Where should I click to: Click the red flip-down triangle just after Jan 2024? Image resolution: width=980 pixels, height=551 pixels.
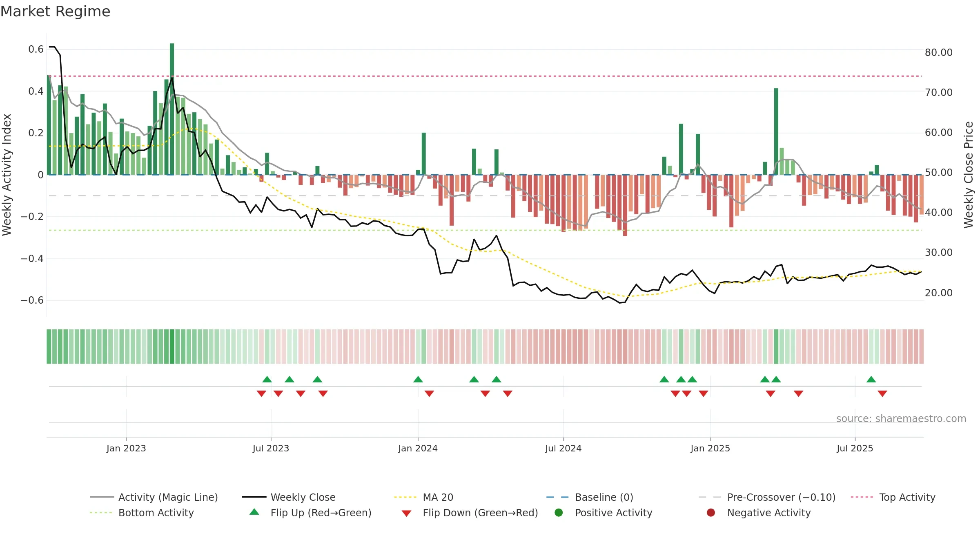[x=429, y=393]
